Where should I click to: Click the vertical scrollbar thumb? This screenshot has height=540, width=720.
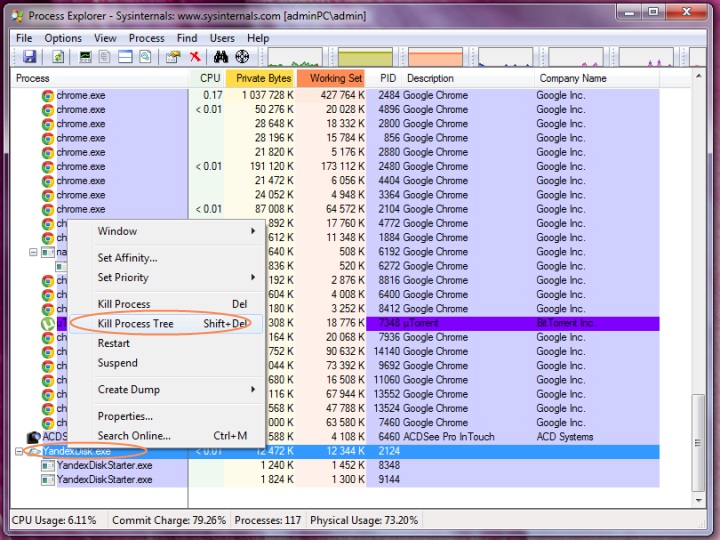pos(698,443)
